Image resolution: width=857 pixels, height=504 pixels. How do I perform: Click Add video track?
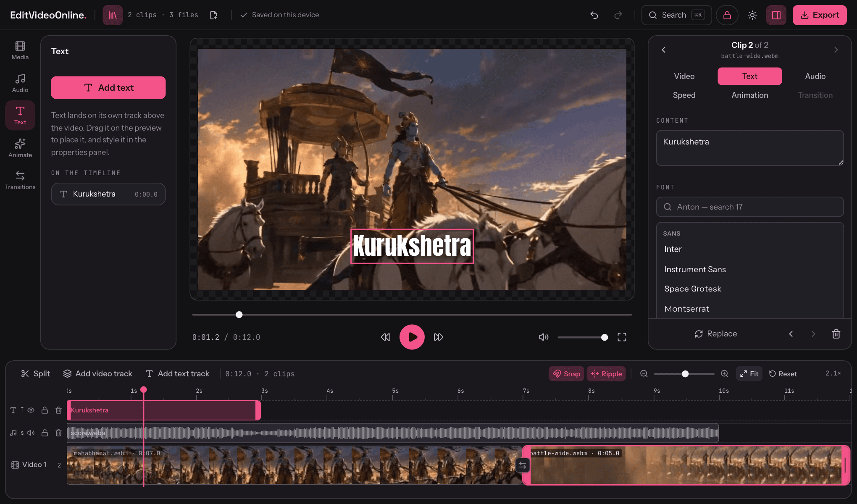97,373
